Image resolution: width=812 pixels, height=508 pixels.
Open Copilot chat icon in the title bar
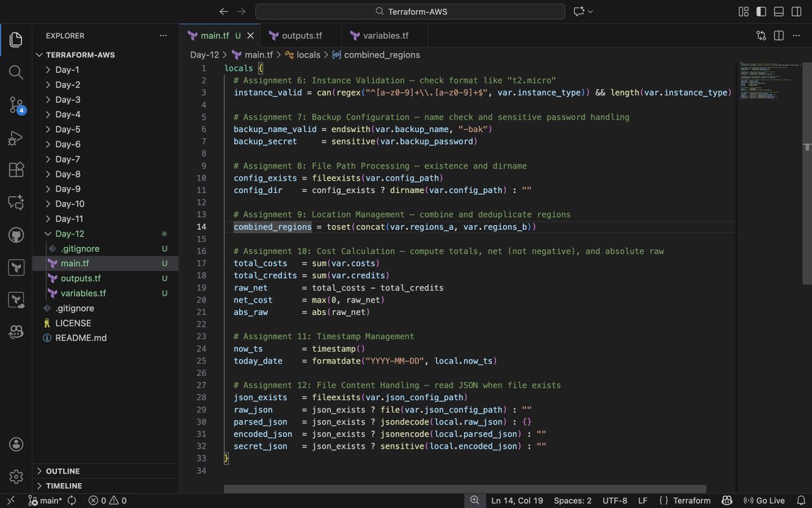click(x=579, y=12)
